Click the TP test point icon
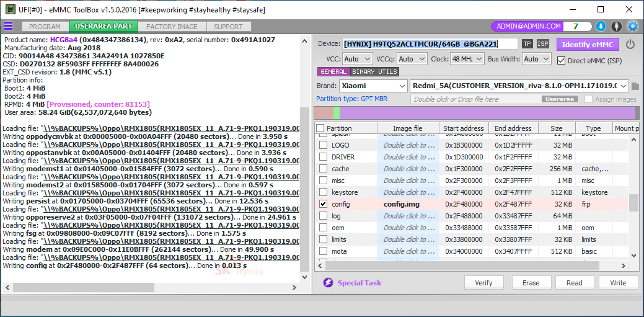 point(527,44)
